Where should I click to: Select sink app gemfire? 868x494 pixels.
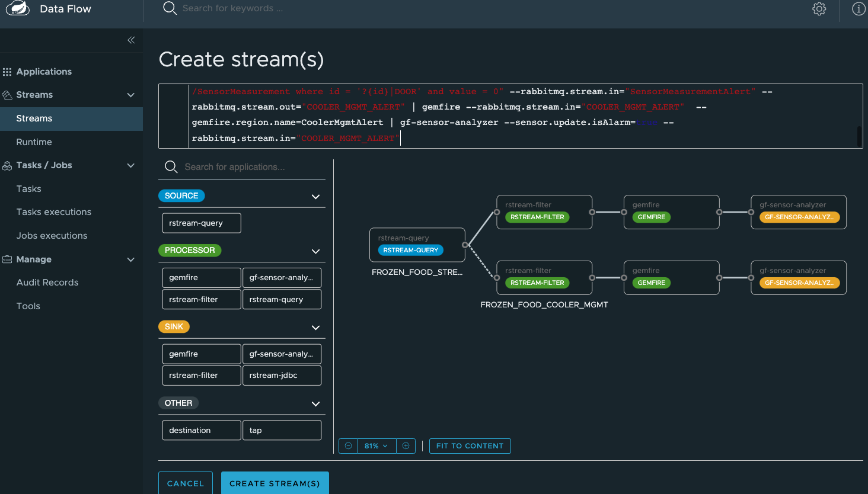(x=202, y=354)
